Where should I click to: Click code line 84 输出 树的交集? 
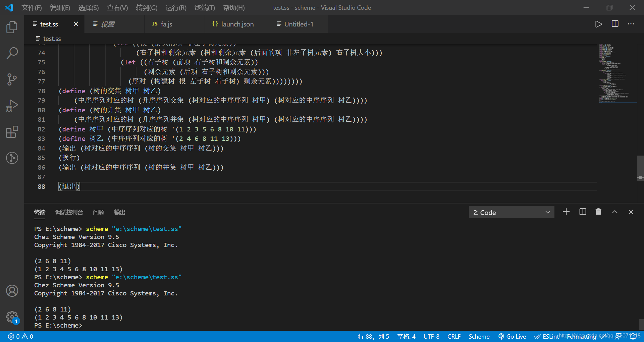coord(141,148)
